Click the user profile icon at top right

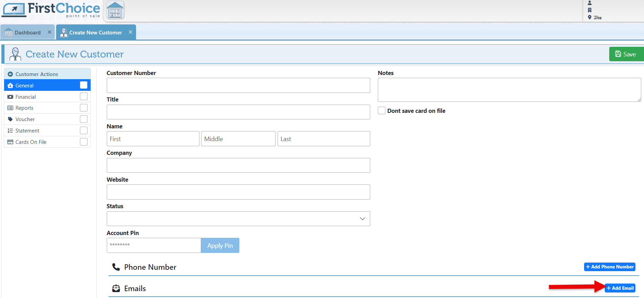(590, 3)
